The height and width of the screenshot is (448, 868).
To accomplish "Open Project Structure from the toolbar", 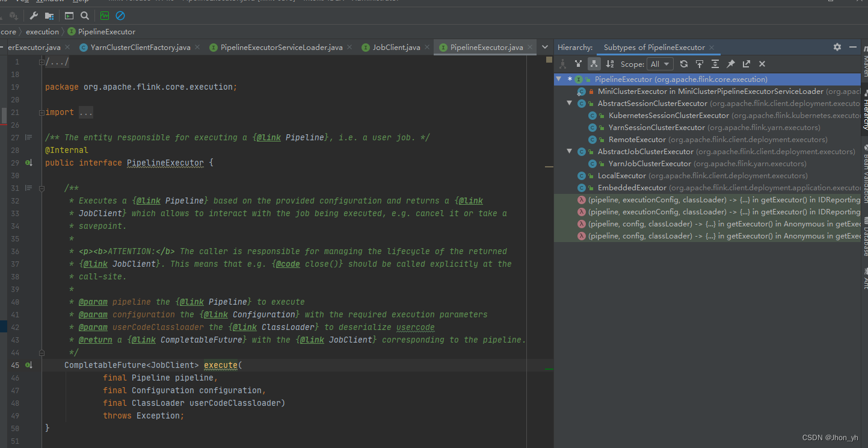I will coord(49,16).
